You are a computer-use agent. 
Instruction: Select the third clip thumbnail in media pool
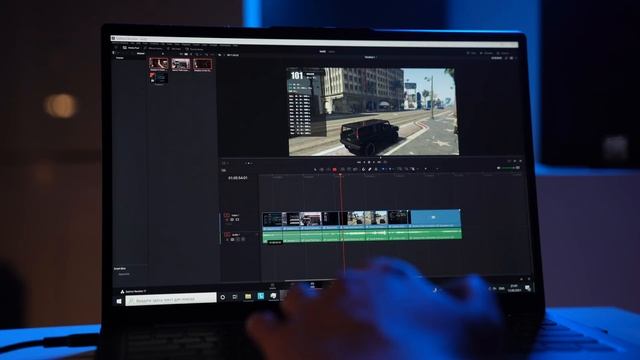click(x=202, y=64)
